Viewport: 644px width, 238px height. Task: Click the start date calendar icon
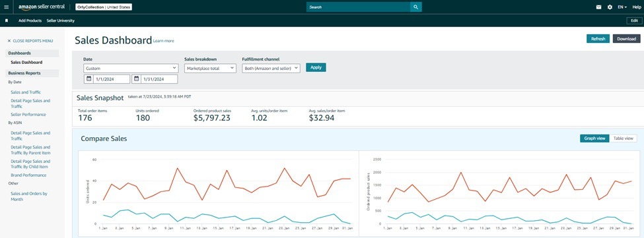click(89, 79)
